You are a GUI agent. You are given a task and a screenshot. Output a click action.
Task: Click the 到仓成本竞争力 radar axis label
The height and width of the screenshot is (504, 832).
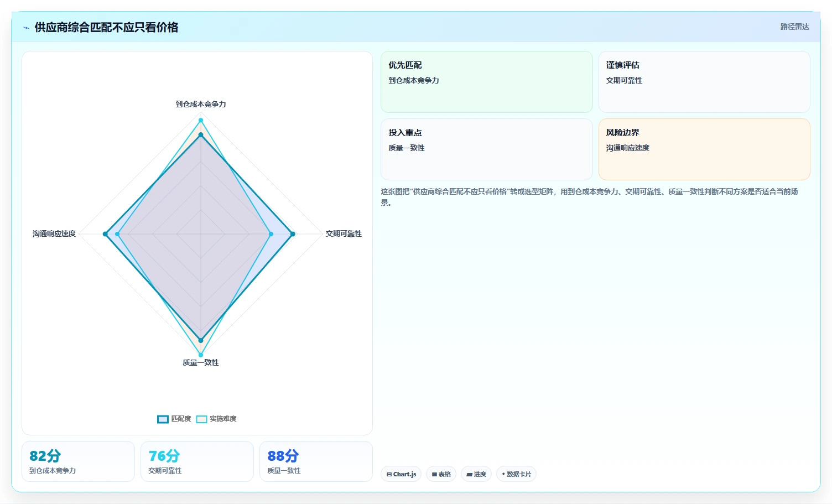201,104
